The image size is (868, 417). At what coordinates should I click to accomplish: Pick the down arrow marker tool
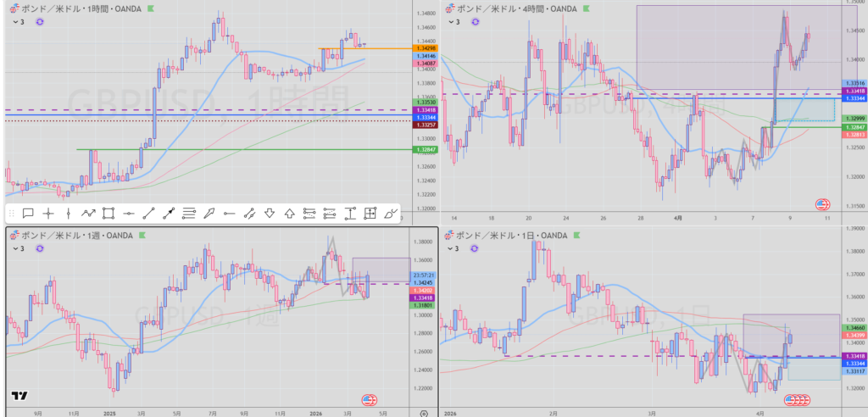(270, 213)
